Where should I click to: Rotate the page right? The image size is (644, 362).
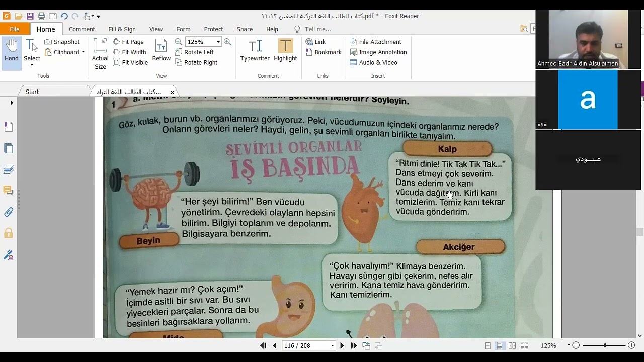point(196,62)
